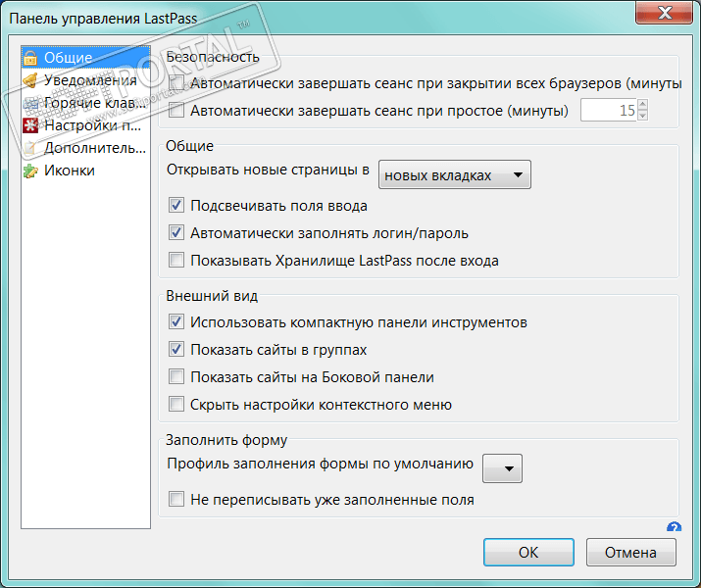The image size is (701, 588).
Task: Uncheck Использовать компактную панели инструментов
Action: pyautogui.click(x=176, y=322)
